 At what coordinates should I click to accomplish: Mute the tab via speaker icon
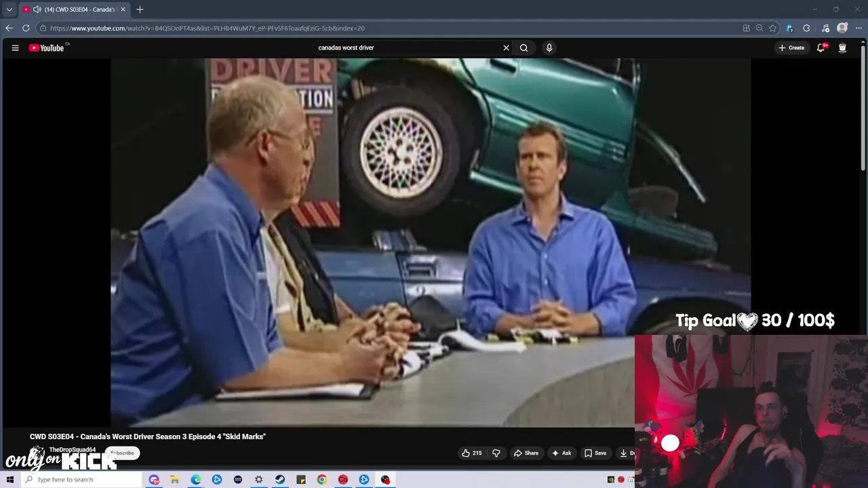[37, 9]
